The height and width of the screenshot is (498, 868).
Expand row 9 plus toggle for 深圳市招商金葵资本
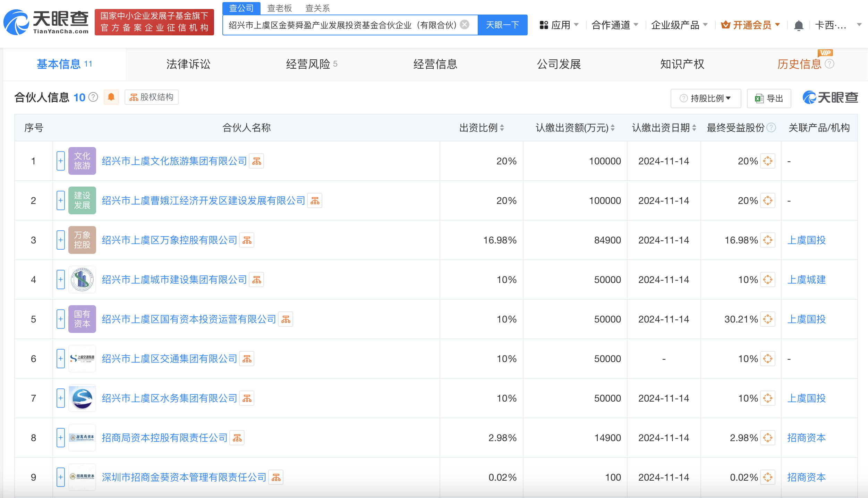(60, 477)
